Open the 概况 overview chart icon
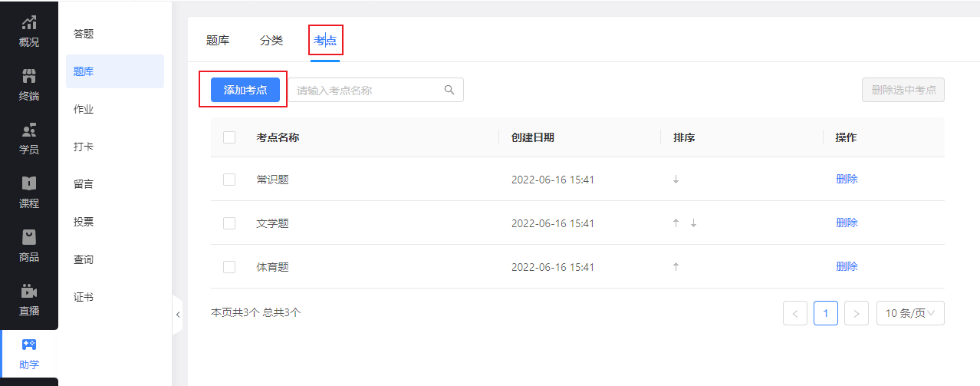 pyautogui.click(x=29, y=22)
